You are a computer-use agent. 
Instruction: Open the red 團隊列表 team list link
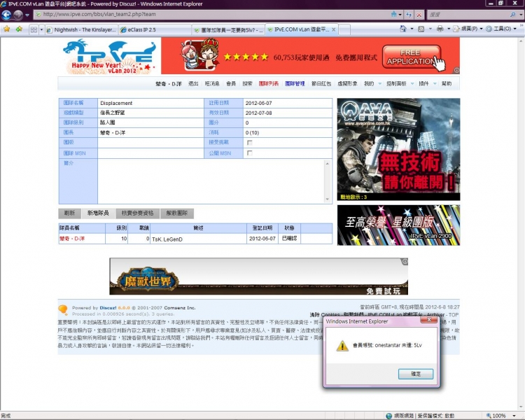tap(269, 84)
